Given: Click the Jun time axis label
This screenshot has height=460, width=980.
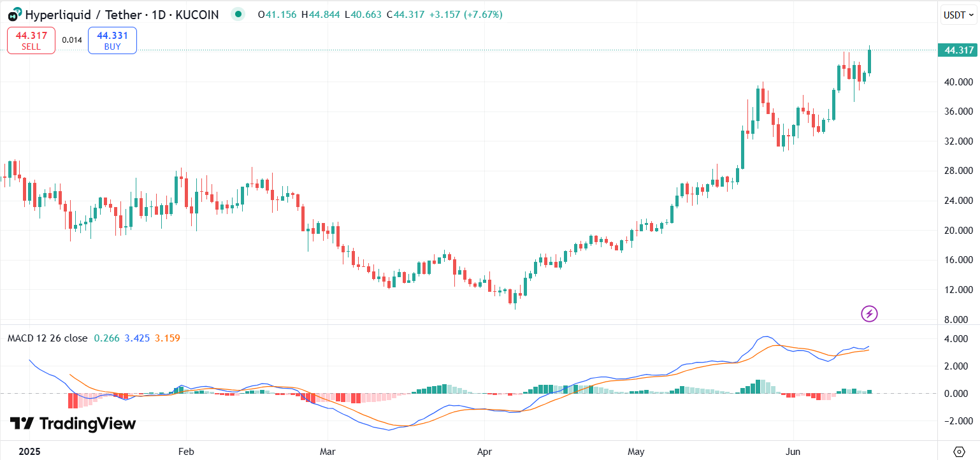Looking at the screenshot, I should tap(793, 452).
